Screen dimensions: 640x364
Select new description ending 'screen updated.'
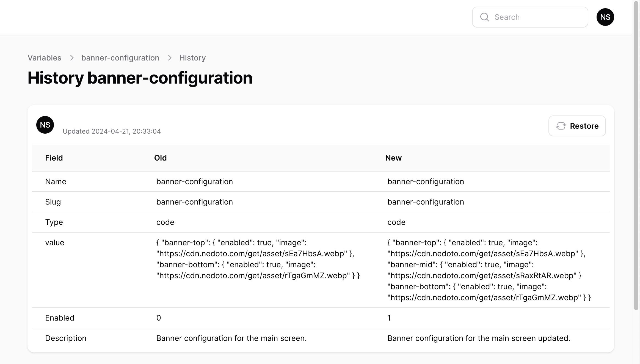479,338
